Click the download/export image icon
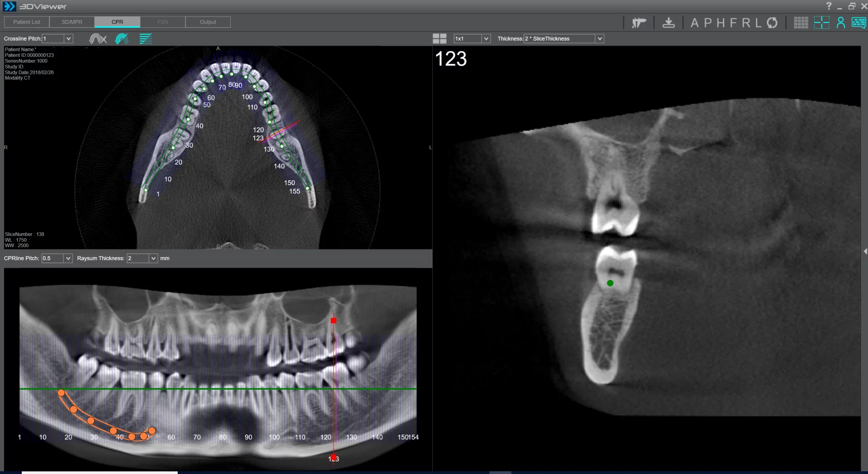Image resolution: width=868 pixels, height=474 pixels. click(x=669, y=23)
